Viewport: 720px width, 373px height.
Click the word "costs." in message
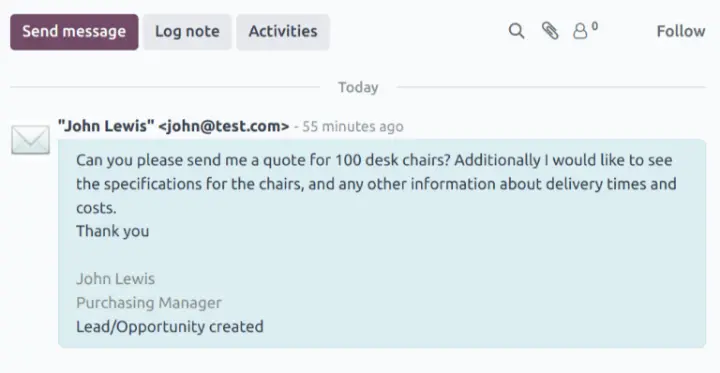pos(96,208)
